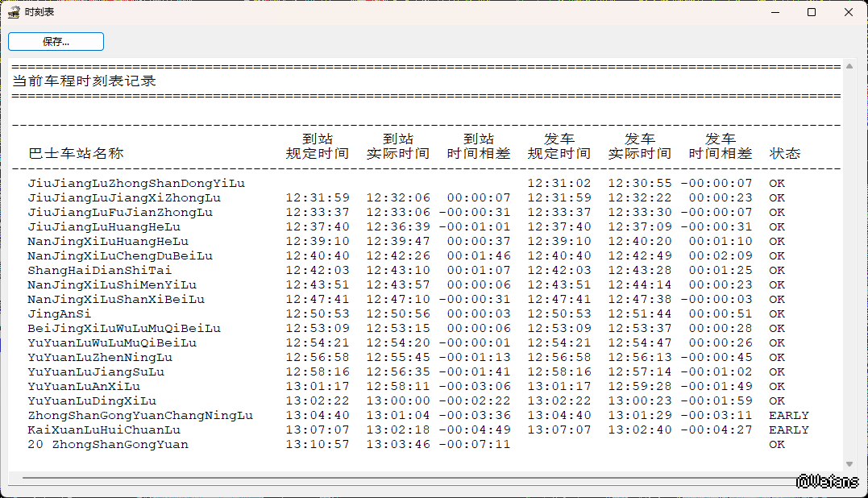The width and height of the screenshot is (868, 498).
Task: Click arrival difference -00:03:06
Action: pos(475,386)
